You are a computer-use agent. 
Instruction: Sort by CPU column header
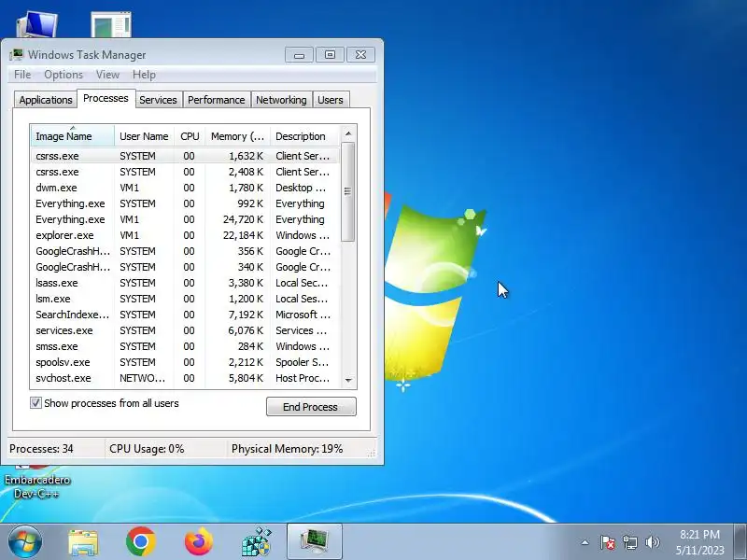point(190,136)
